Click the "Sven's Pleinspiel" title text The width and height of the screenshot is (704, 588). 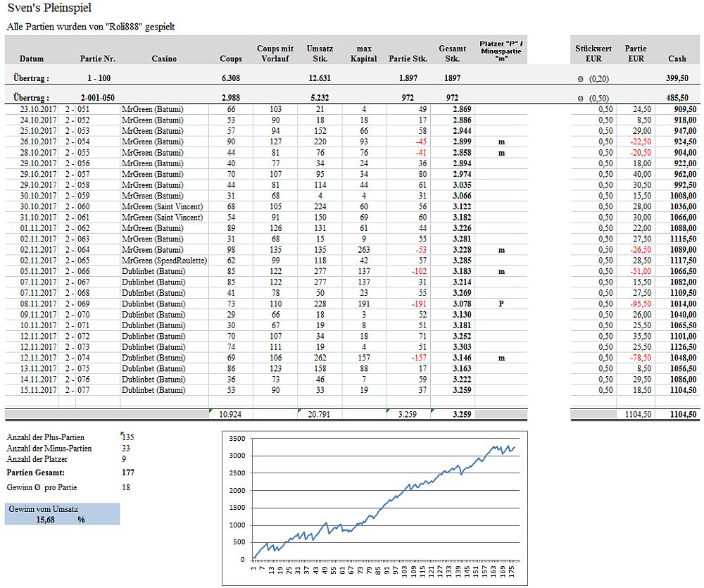(49, 9)
